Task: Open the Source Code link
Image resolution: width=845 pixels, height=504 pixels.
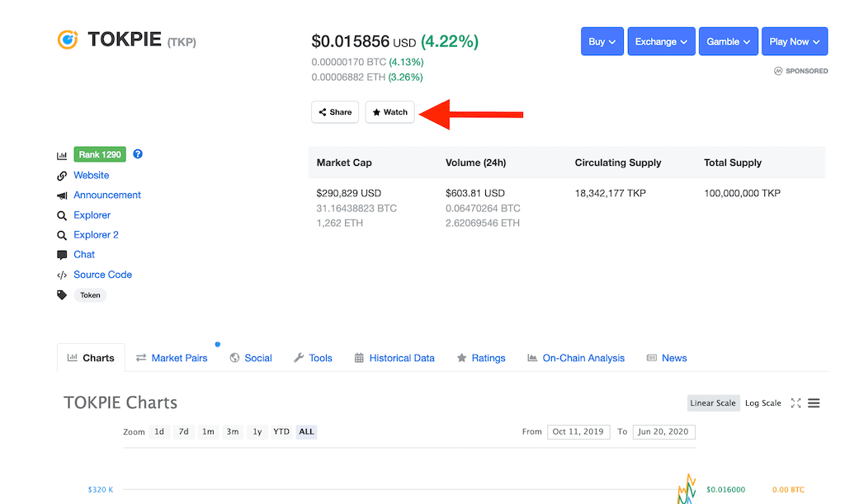Action: click(x=103, y=275)
